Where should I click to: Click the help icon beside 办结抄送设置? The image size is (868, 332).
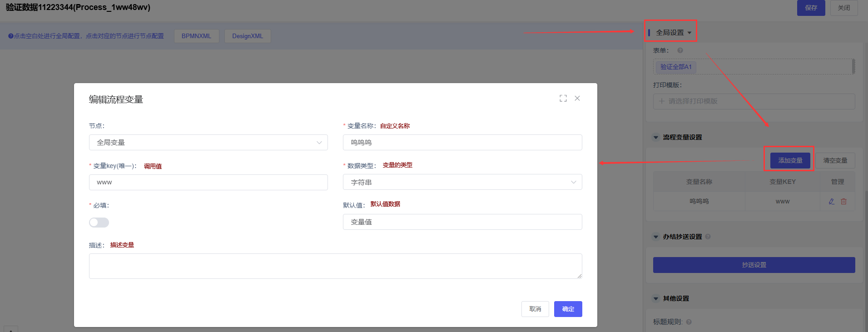[x=708, y=237]
